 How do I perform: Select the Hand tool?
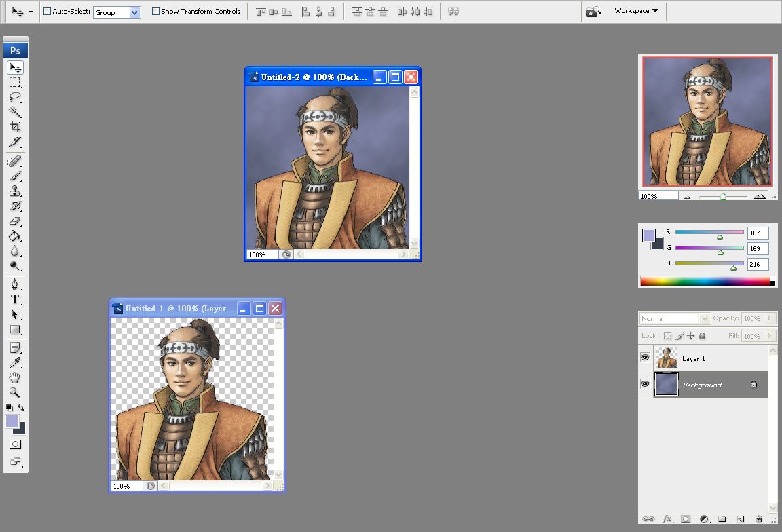(x=15, y=377)
